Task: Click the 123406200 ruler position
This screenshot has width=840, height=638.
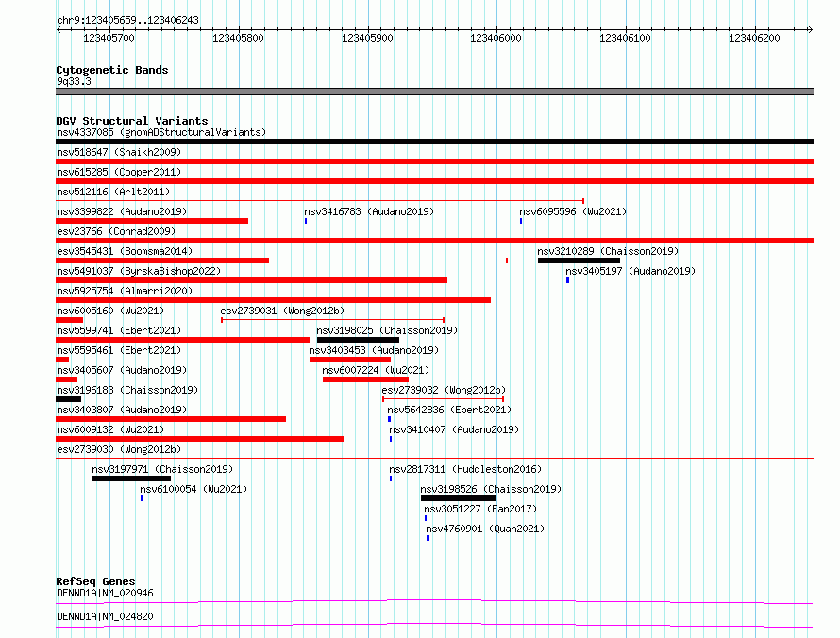Action: [x=754, y=38]
